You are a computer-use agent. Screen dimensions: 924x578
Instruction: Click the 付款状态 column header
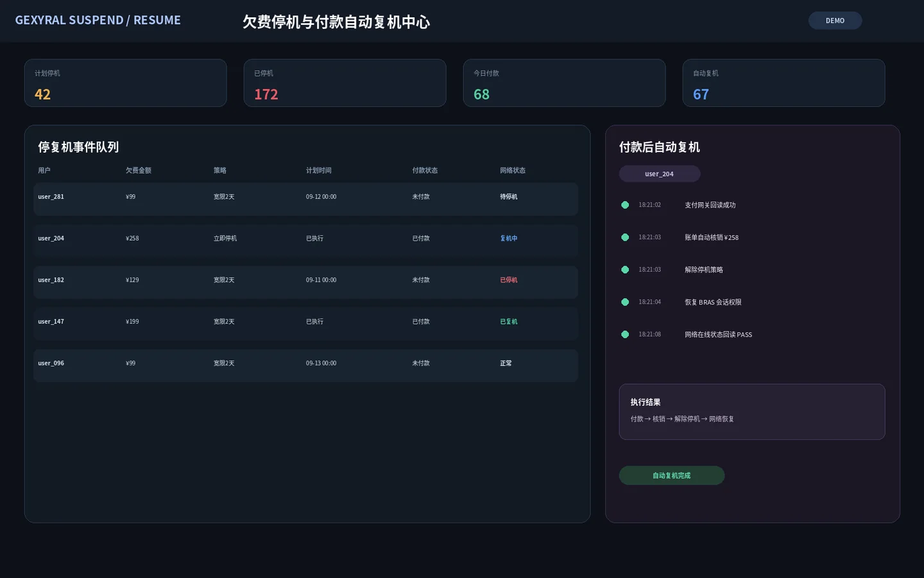click(425, 170)
